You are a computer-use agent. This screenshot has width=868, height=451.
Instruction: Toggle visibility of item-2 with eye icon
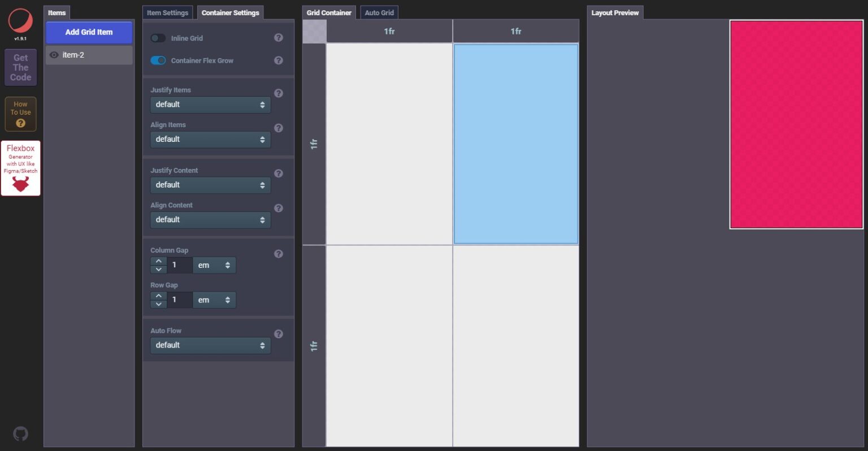(54, 55)
